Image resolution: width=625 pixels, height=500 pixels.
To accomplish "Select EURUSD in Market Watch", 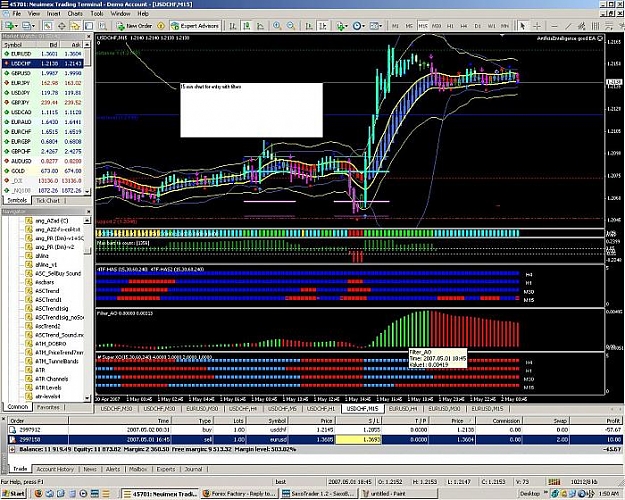I will click(x=43, y=53).
